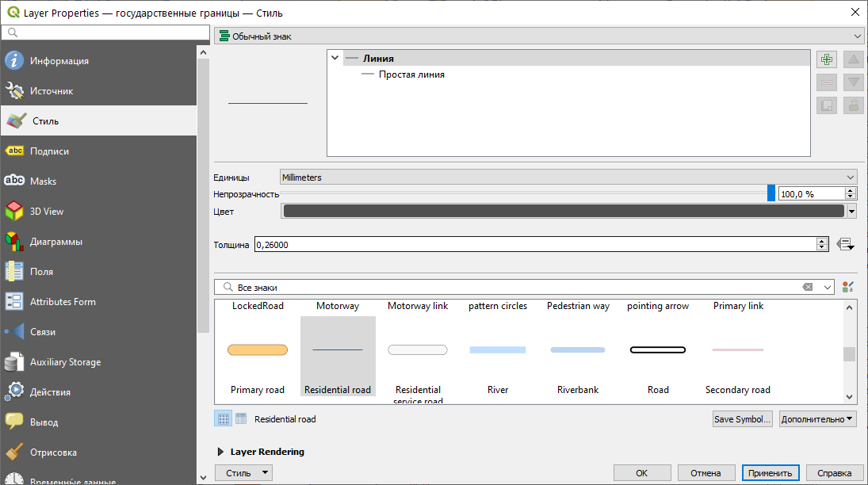Click the data-defined override icon next to Толщина
The image size is (868, 485).
point(845,245)
